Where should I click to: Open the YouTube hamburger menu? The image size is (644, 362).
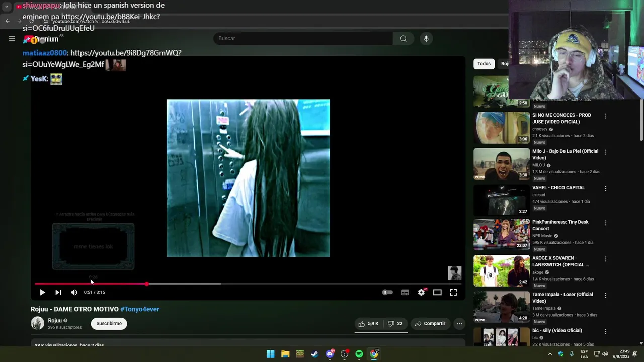coord(12,38)
